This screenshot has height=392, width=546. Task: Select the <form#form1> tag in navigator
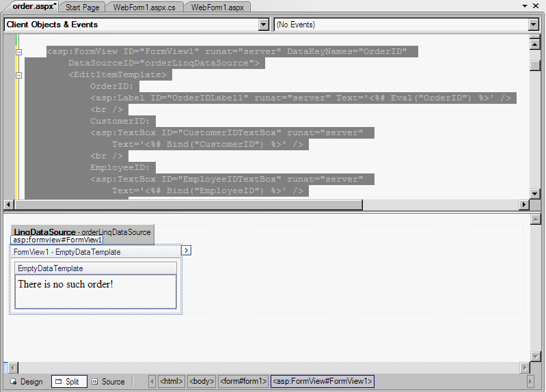[243, 381]
